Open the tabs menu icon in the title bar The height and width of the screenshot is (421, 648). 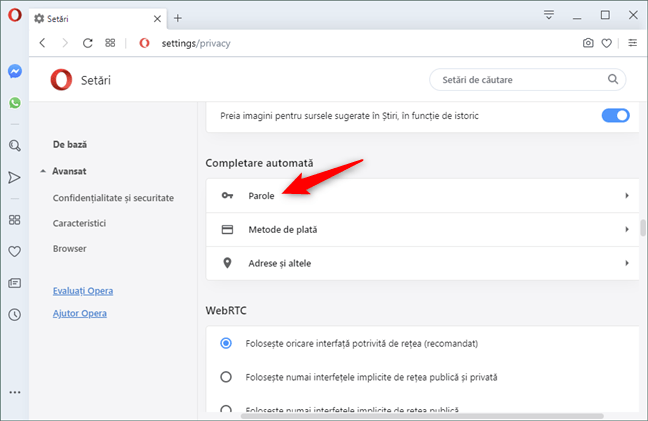tap(549, 15)
